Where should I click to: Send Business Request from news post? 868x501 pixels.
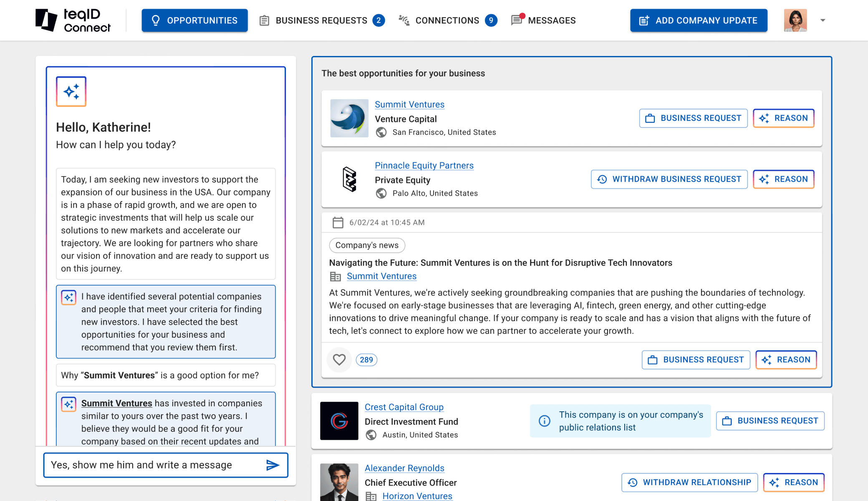tap(696, 360)
